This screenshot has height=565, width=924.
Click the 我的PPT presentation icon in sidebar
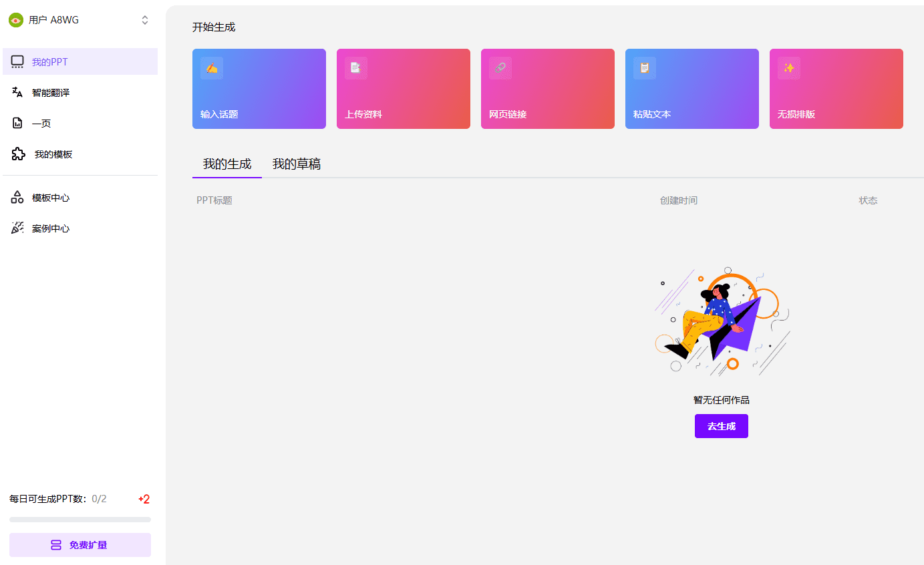pyautogui.click(x=17, y=62)
